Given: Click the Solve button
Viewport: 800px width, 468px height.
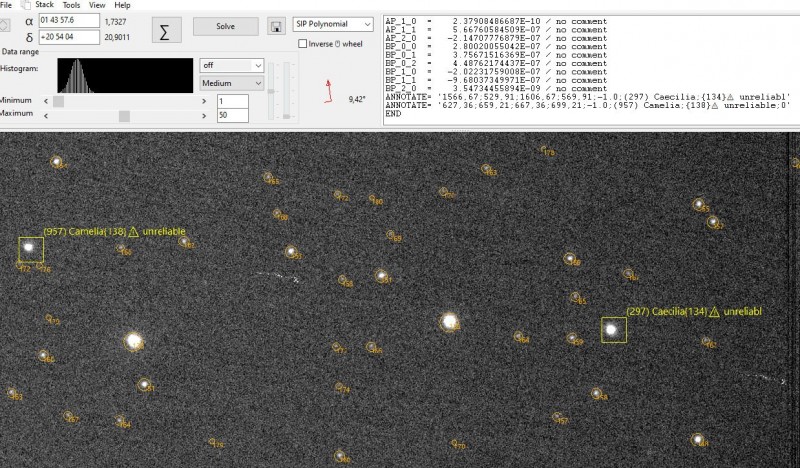Looking at the screenshot, I should 226,27.
